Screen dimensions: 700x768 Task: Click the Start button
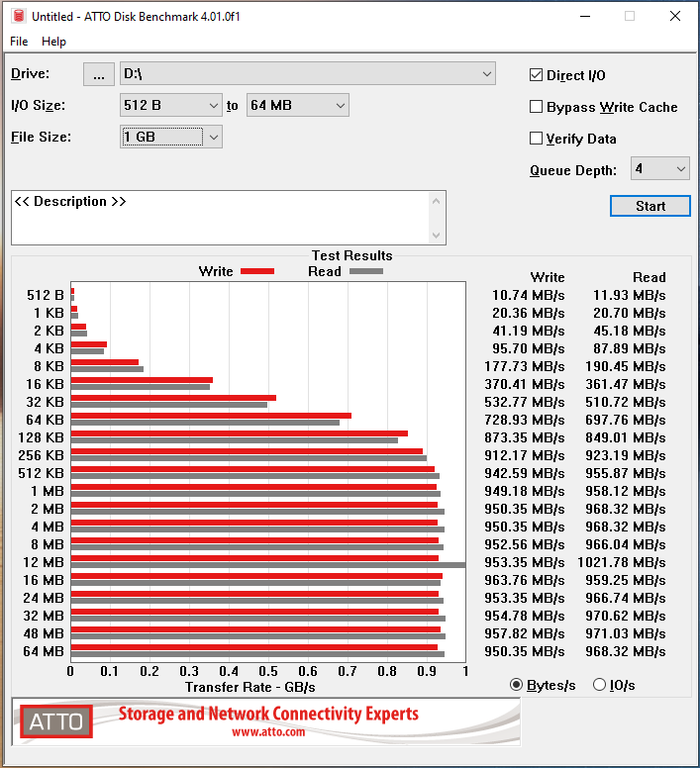(650, 206)
